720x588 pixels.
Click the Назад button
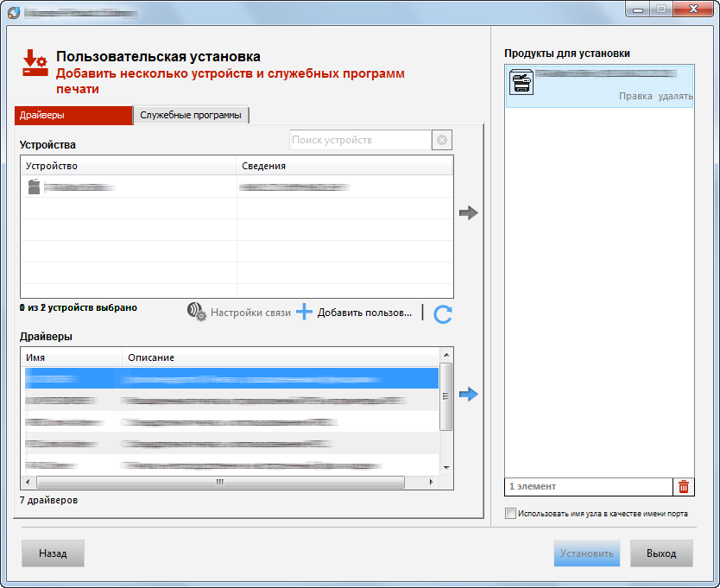[53, 553]
